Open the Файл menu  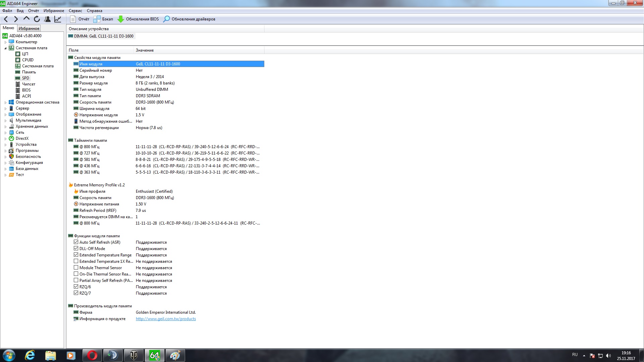(x=7, y=11)
